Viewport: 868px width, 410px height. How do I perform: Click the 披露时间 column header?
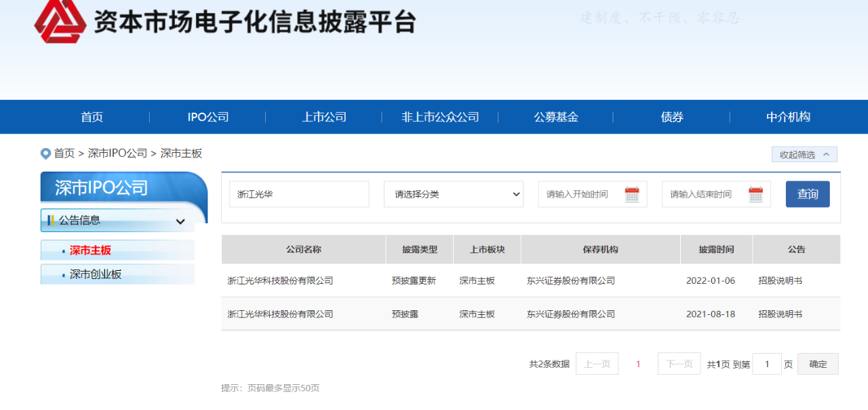(x=716, y=249)
